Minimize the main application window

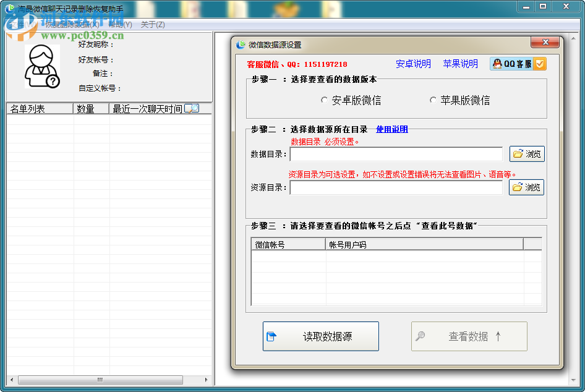coord(526,6)
